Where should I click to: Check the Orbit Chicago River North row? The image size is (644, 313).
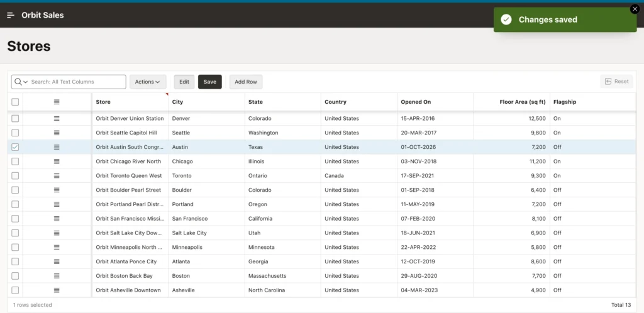pos(15,162)
